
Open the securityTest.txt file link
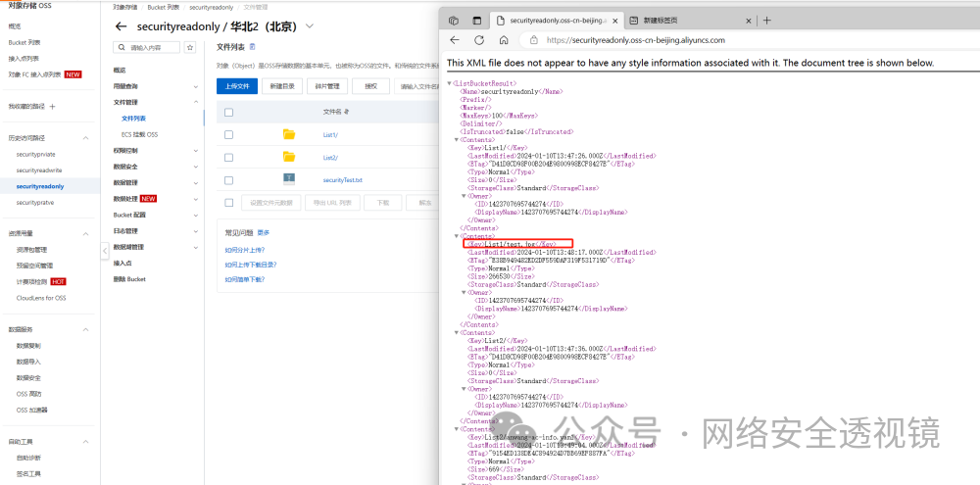(x=342, y=180)
